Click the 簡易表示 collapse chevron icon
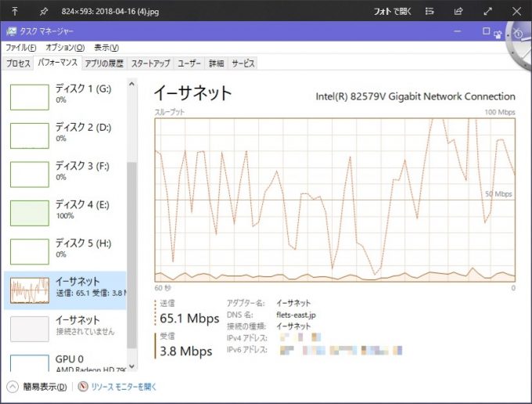The image size is (532, 404). click(13, 386)
